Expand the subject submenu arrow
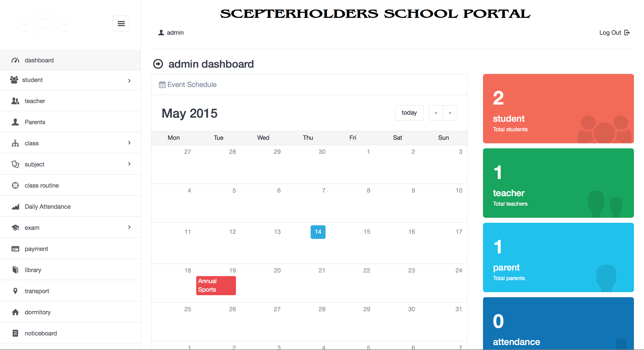644x350 pixels. pos(129,164)
